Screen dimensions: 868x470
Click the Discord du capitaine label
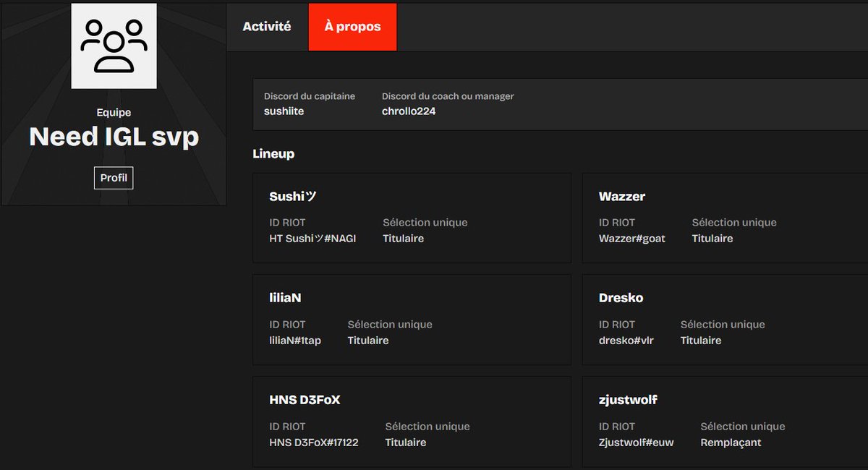[x=310, y=96]
